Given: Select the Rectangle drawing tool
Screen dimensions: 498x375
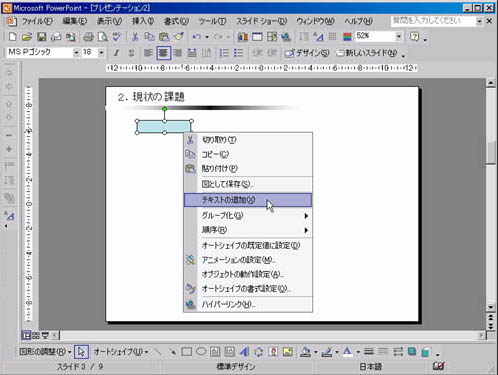Looking at the screenshot, I should (x=186, y=352).
